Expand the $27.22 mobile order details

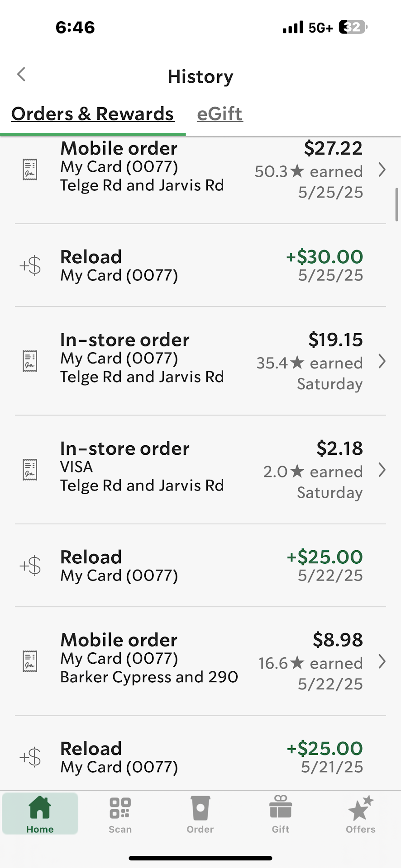[x=382, y=170]
